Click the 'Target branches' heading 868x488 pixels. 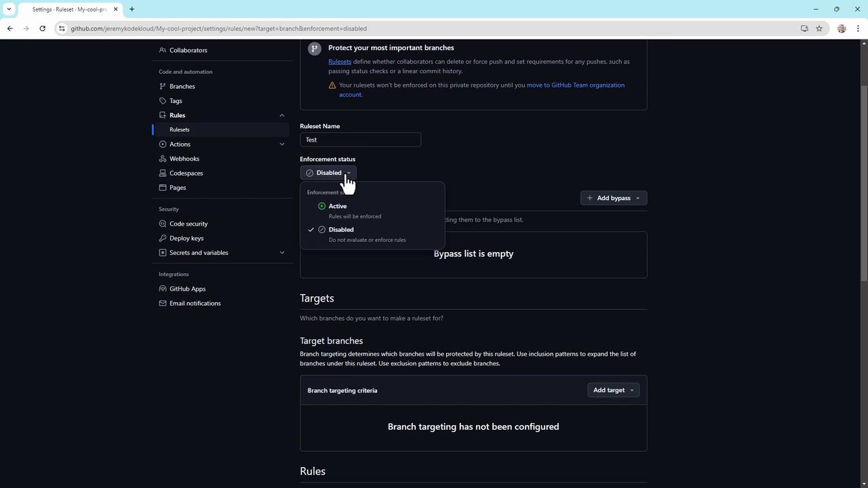click(x=332, y=341)
